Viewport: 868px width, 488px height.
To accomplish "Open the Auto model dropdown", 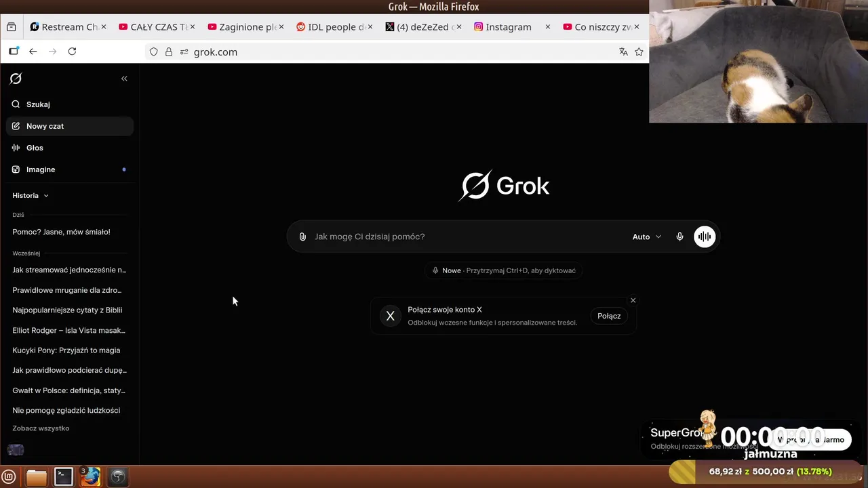I will (x=646, y=237).
